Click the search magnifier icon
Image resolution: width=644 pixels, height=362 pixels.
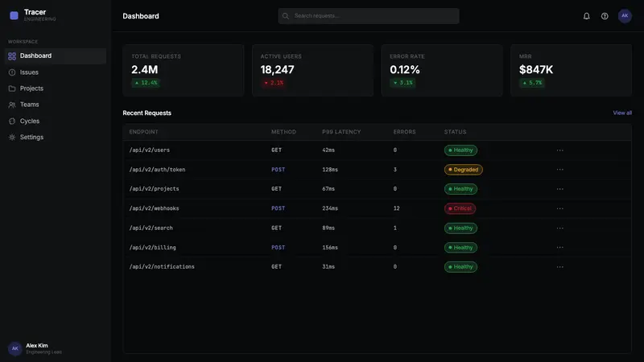(x=286, y=16)
